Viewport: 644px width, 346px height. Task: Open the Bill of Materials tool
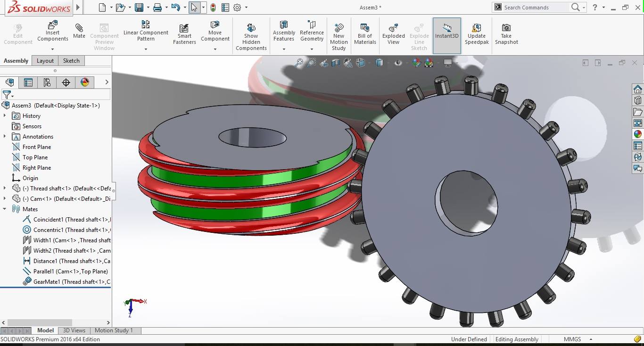point(365,34)
